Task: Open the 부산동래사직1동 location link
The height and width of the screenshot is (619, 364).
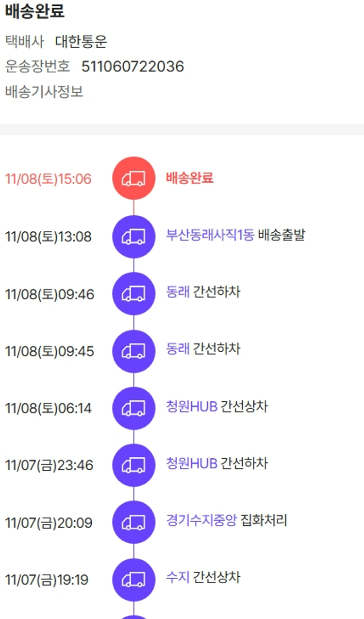Action: point(210,236)
